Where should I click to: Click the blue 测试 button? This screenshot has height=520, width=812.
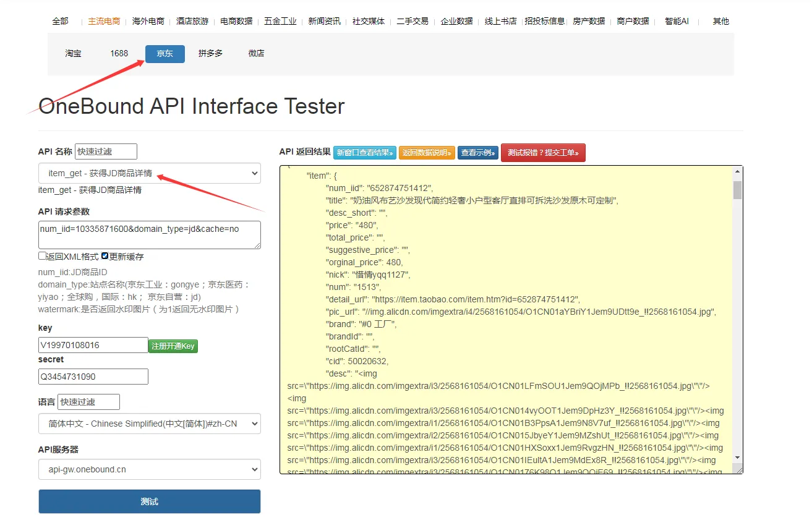[x=149, y=501]
